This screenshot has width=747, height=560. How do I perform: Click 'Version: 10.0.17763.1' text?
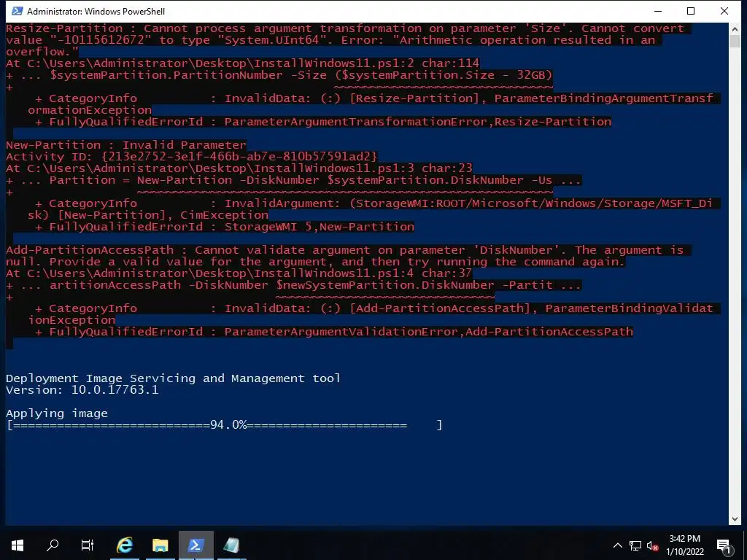pyautogui.click(x=82, y=390)
